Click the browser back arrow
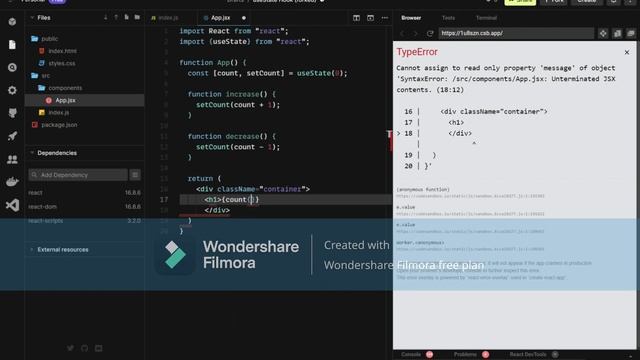Screen dimensions: 640x360 coord(402,33)
